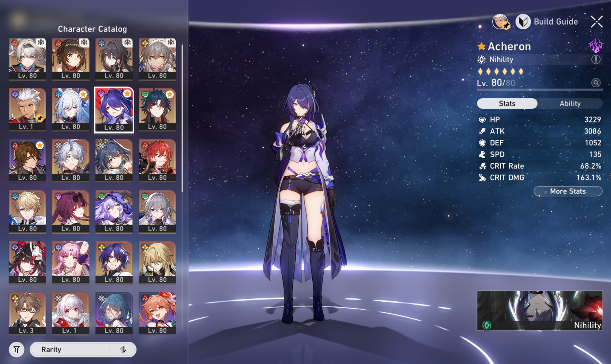Select the girl with the fox mask

(28, 263)
